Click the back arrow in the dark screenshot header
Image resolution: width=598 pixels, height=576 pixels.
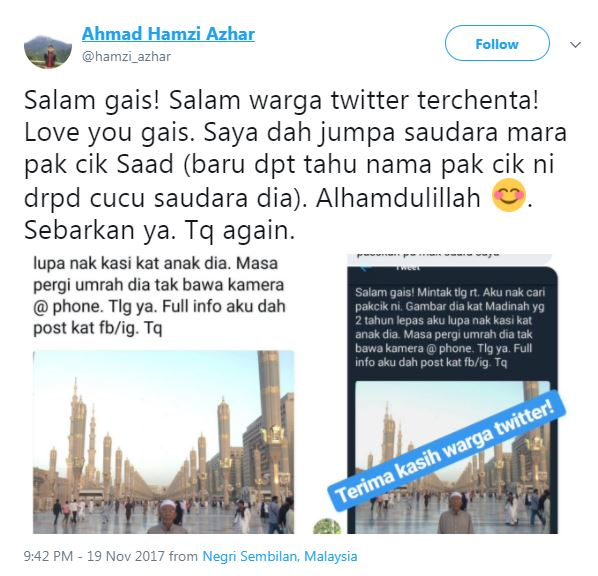tap(365, 267)
